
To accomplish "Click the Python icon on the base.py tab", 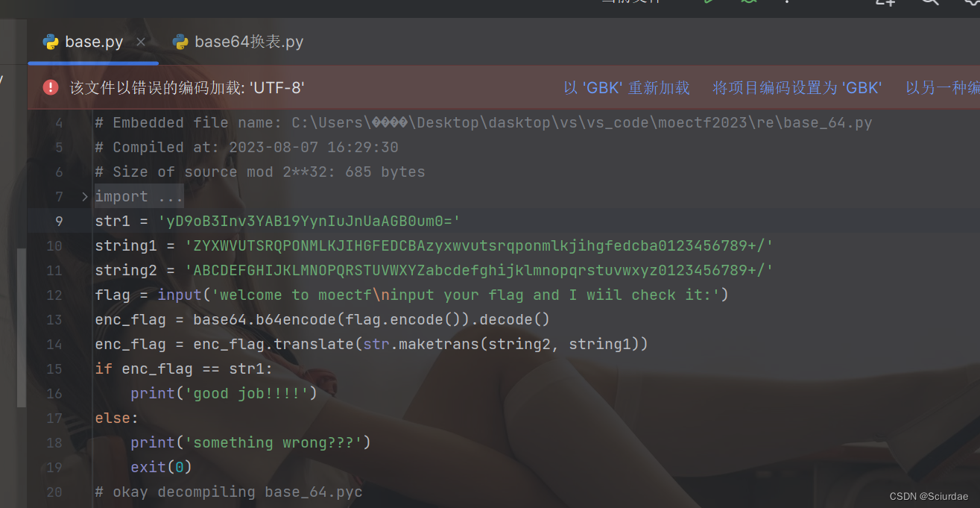I will (x=50, y=42).
